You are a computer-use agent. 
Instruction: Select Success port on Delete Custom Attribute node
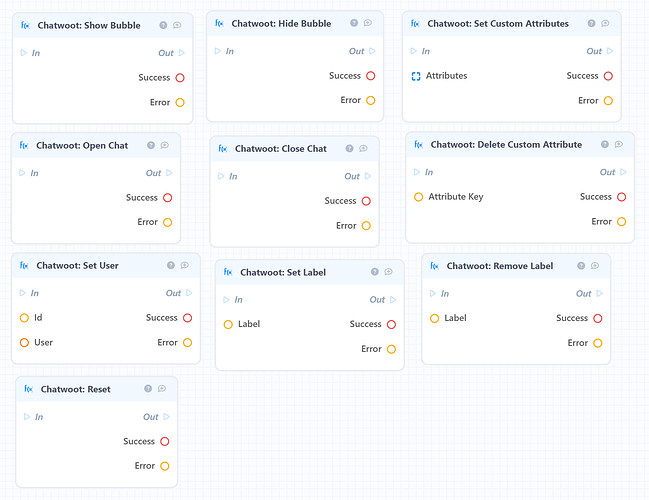tap(622, 197)
